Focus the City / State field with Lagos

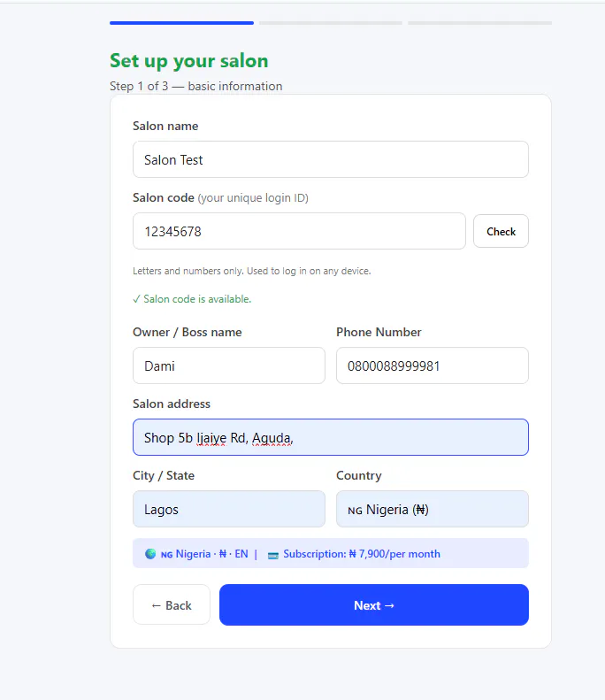[229, 509]
